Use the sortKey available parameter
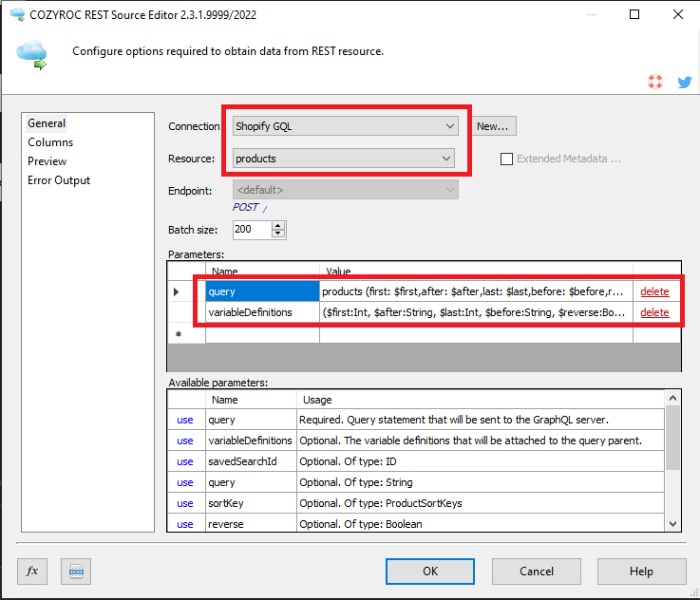Viewport: 700px width, 600px height. (185, 503)
